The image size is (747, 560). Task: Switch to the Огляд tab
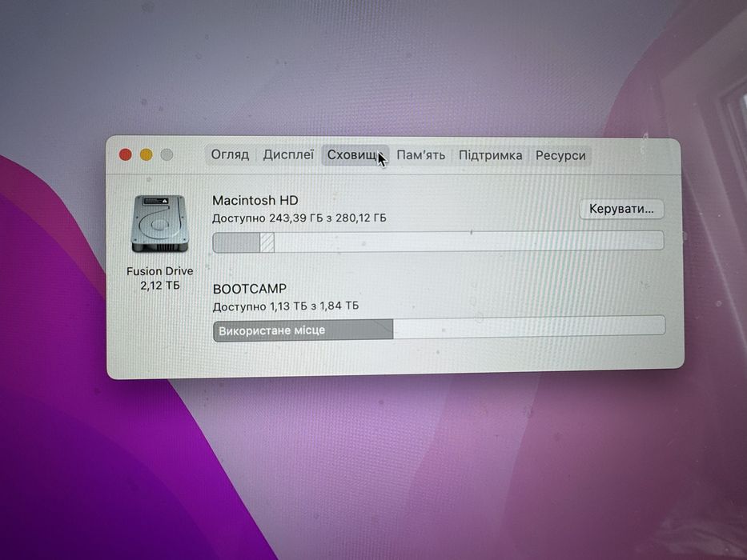coord(230,154)
